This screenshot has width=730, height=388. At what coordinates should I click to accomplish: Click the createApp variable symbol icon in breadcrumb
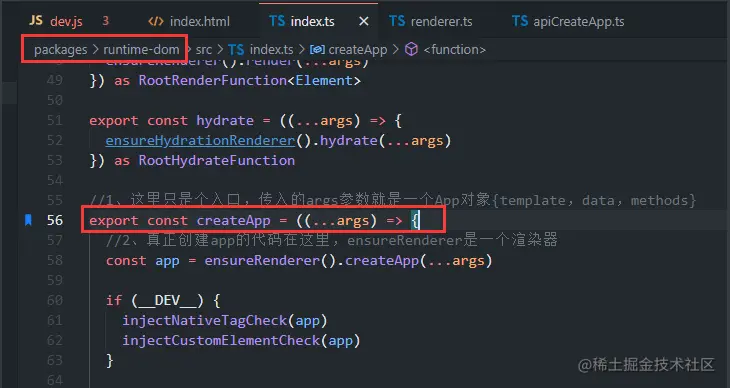point(317,49)
